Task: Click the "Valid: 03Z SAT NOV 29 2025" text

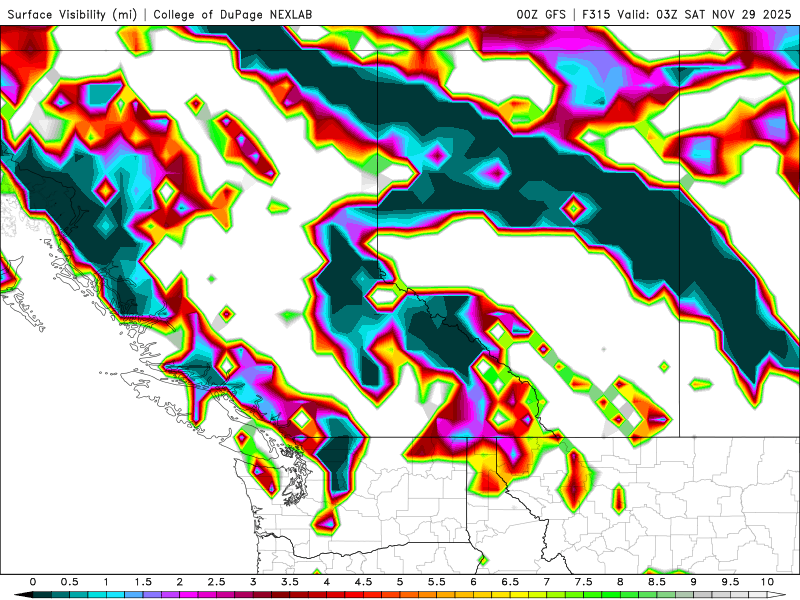Action: tap(704, 14)
